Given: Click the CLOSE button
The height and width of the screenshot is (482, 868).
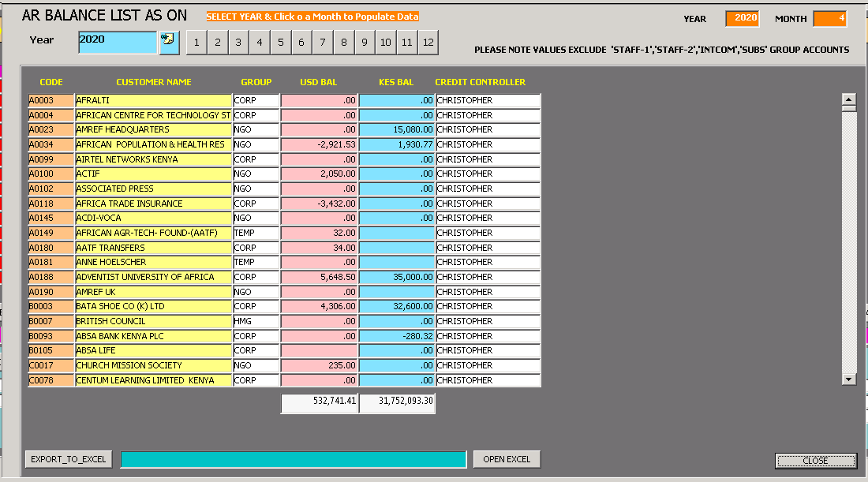Looking at the screenshot, I should pyautogui.click(x=816, y=461).
